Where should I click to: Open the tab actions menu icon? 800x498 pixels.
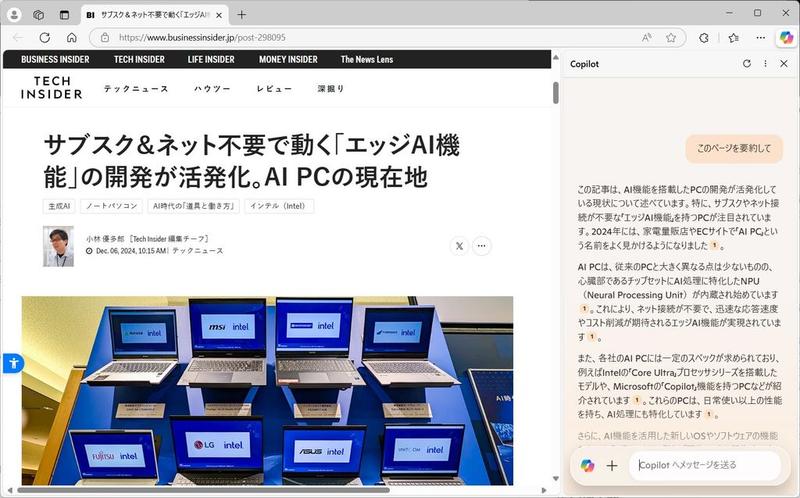click(64, 15)
